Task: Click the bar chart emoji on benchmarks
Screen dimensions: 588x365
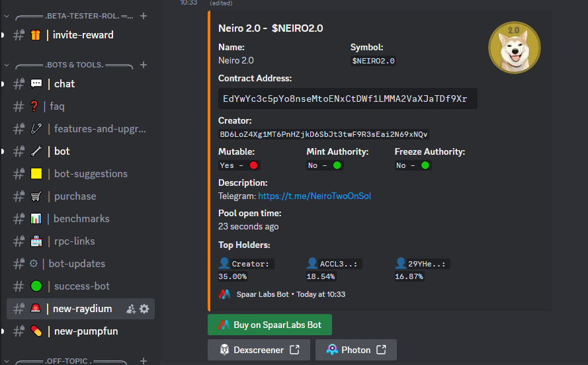Action: point(36,218)
